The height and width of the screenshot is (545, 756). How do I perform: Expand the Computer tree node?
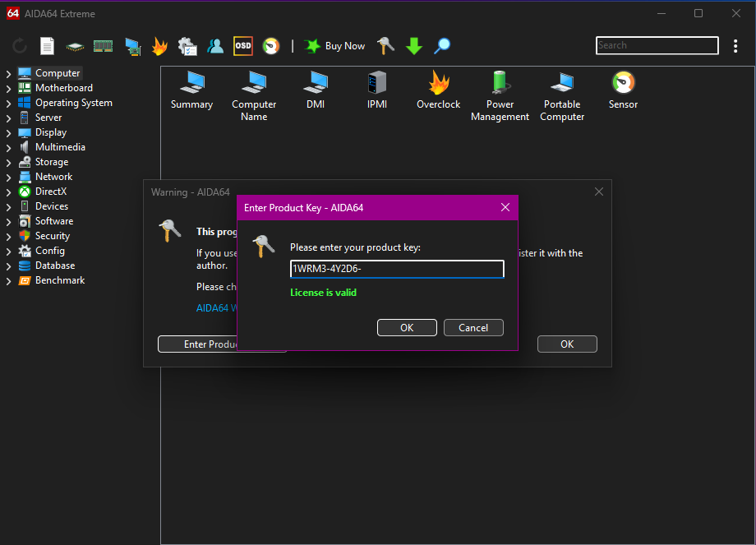pyautogui.click(x=8, y=74)
